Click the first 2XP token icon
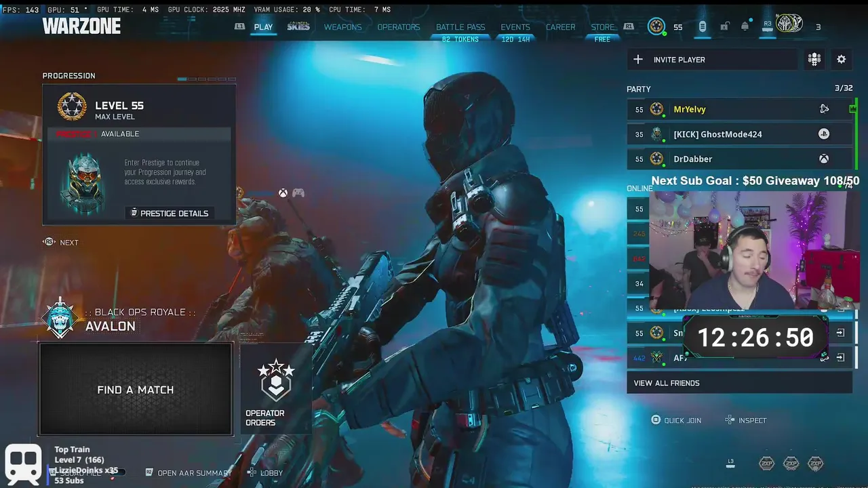This screenshot has height=488, width=868. coord(766,464)
